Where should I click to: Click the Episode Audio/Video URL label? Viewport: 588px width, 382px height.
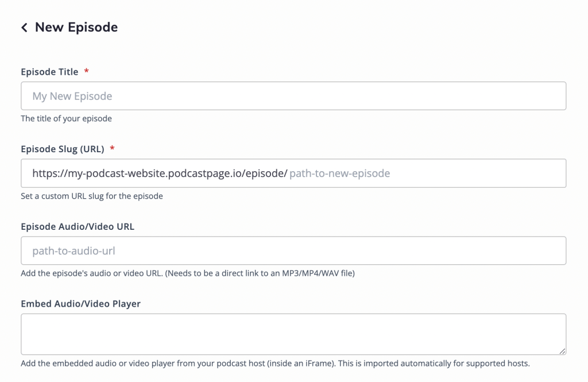[x=78, y=226]
